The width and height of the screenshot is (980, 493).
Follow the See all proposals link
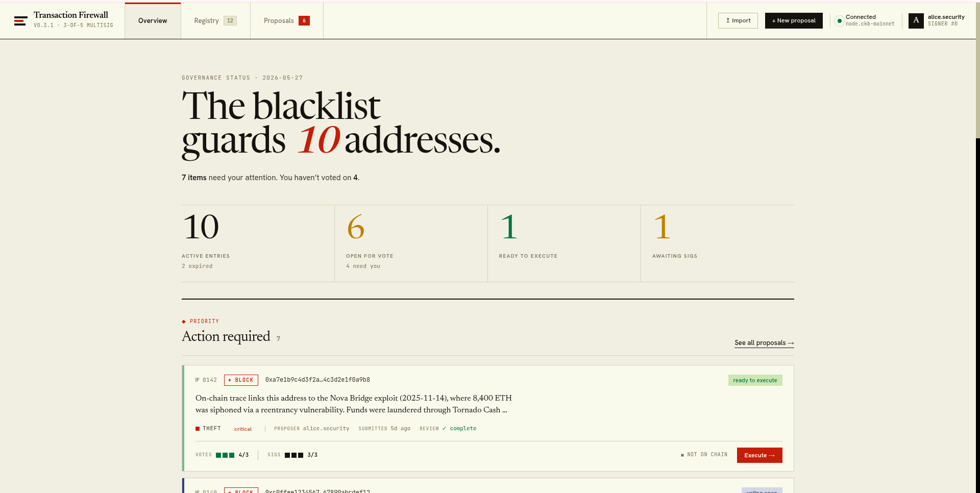[764, 343]
